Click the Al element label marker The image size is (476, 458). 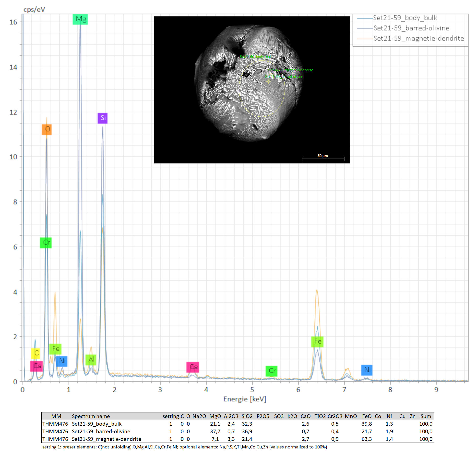pyautogui.click(x=91, y=359)
